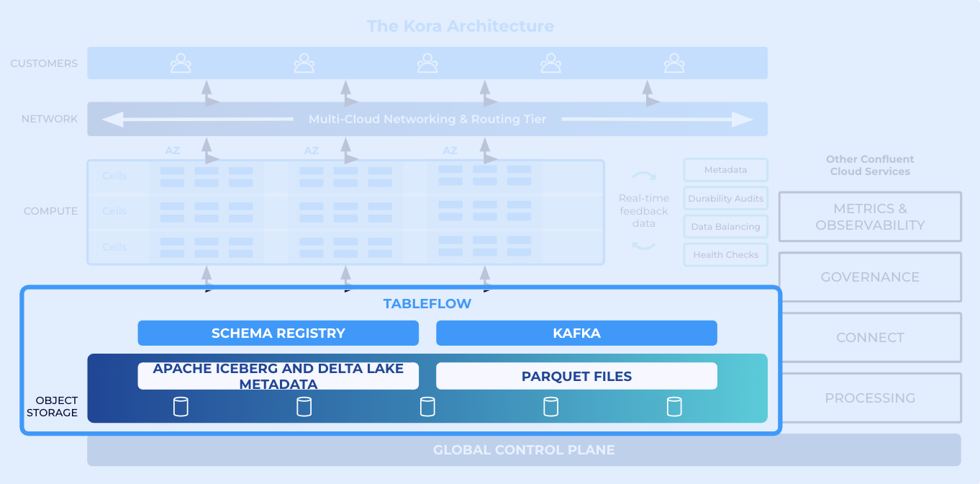This screenshot has width=980, height=484.
Task: Click the left-pointing arrow in networking tier
Action: pos(198,119)
